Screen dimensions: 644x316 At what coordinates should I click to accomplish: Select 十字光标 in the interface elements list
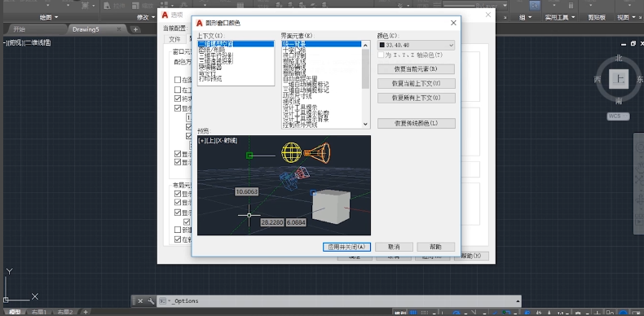(292, 49)
